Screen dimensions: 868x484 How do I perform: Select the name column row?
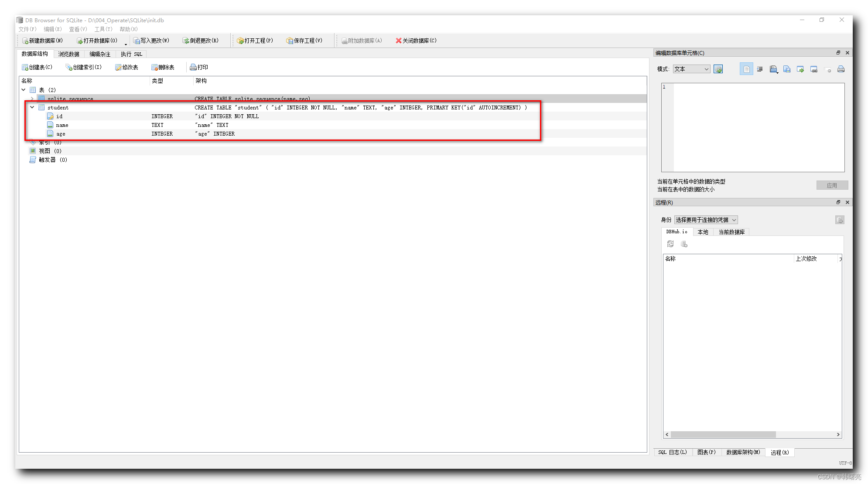click(x=333, y=125)
